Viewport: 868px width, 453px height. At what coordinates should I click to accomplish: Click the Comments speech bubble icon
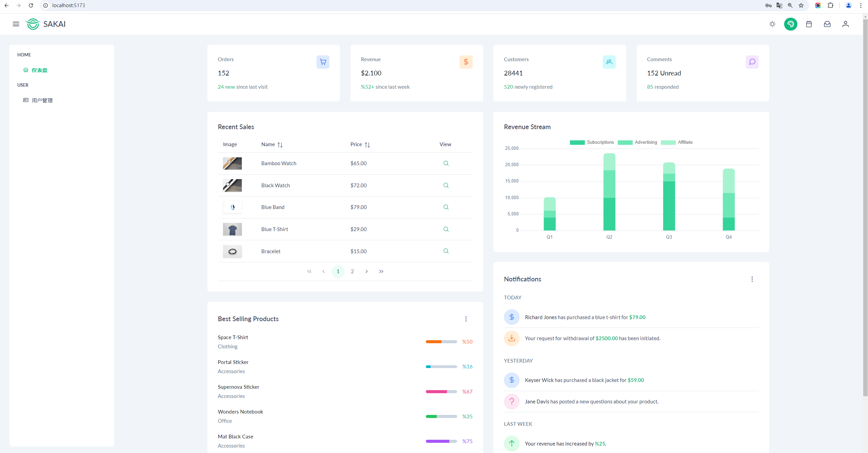click(x=752, y=62)
